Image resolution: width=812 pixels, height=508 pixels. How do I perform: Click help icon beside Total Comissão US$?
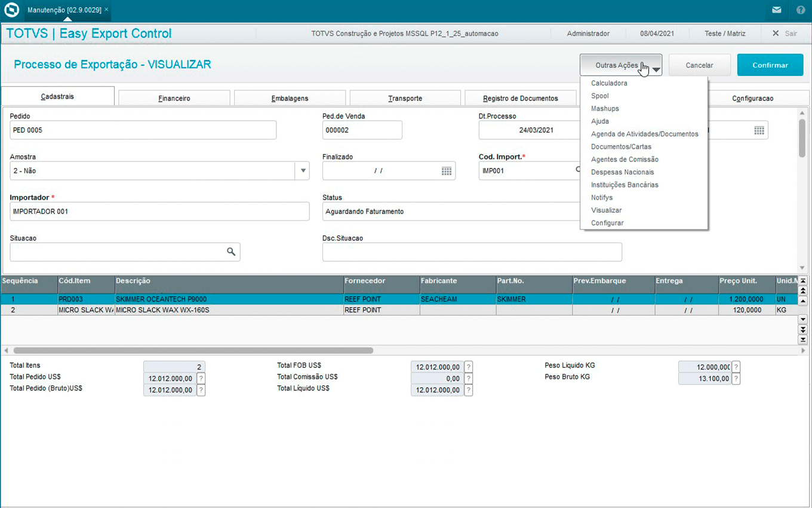tap(469, 378)
